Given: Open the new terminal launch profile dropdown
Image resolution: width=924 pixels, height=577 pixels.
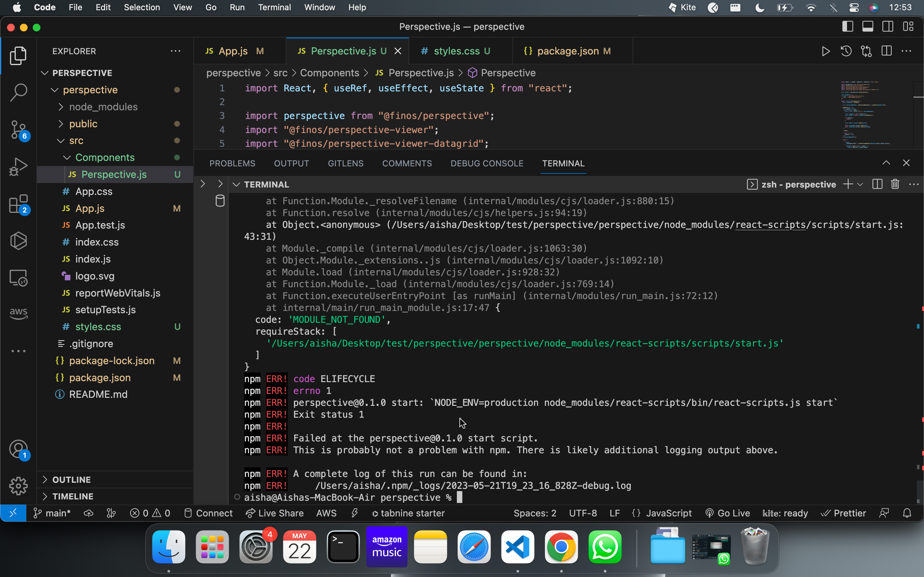Looking at the screenshot, I should (860, 184).
